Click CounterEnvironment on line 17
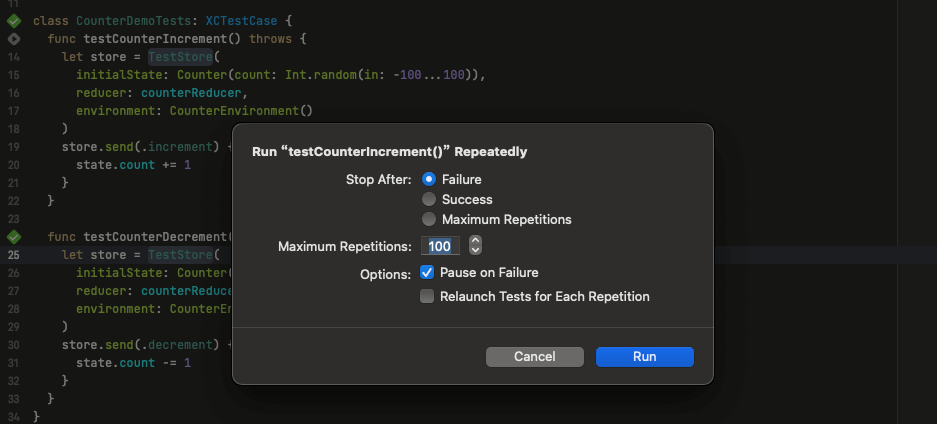The width and height of the screenshot is (937, 424). pos(234,110)
